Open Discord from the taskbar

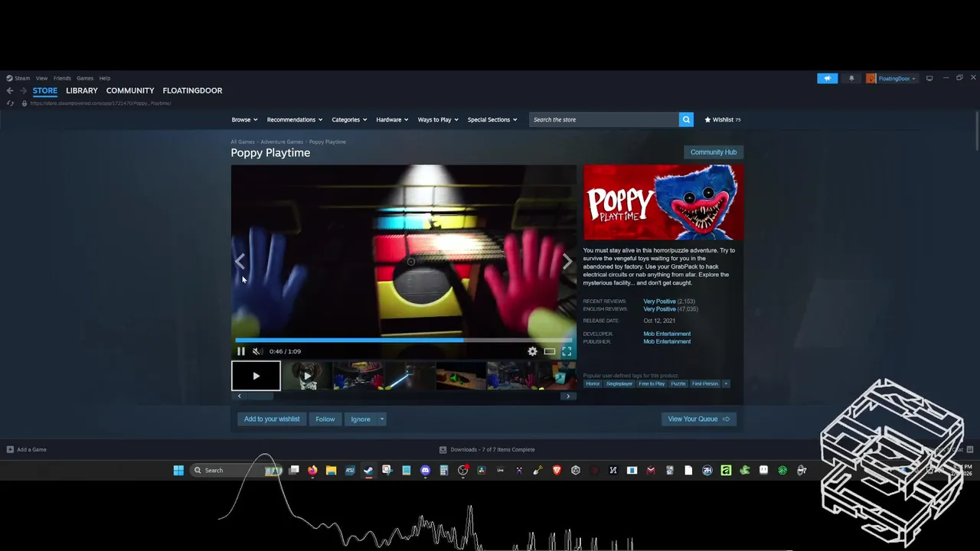[426, 470]
